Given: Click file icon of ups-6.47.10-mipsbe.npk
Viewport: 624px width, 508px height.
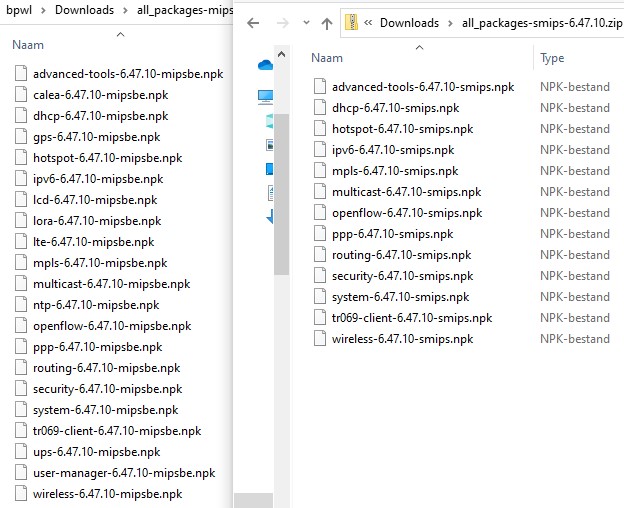Looking at the screenshot, I should pyautogui.click(x=21, y=452).
